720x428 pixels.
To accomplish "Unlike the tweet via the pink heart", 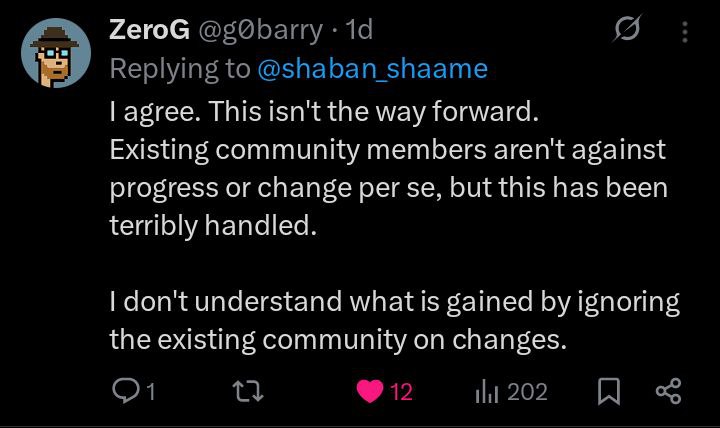I will [x=370, y=392].
